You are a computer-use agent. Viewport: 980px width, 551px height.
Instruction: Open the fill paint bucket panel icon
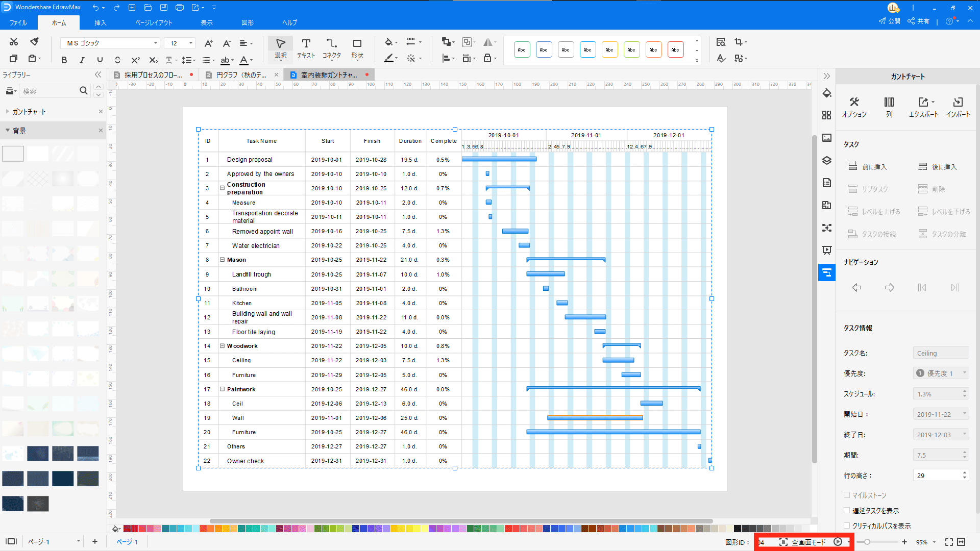(x=827, y=93)
